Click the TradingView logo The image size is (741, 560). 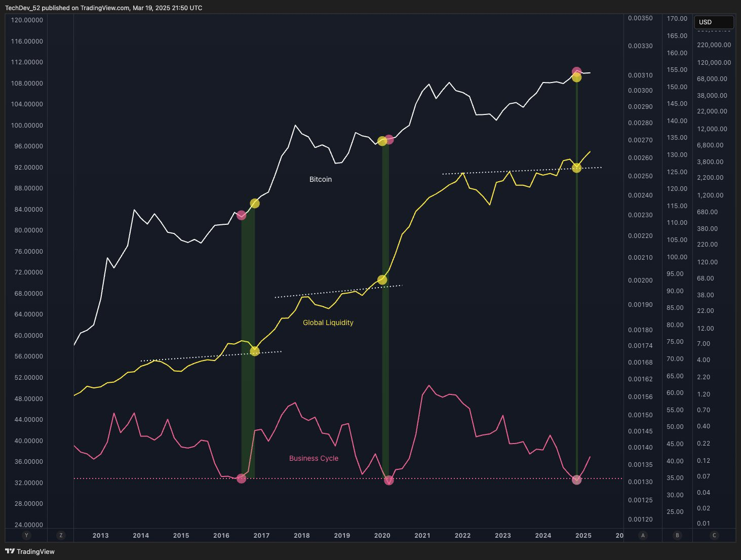coord(30,551)
